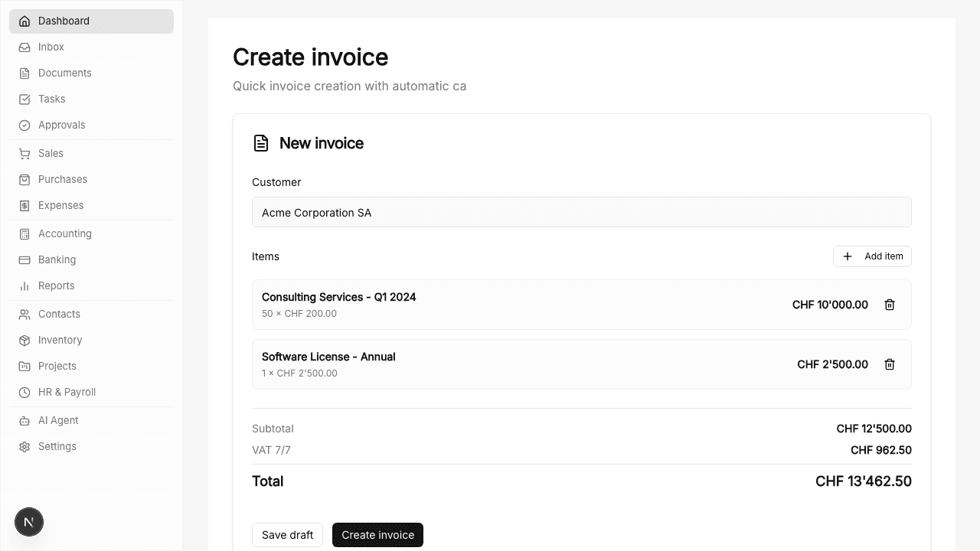Select the Expenses icon

tap(24, 205)
